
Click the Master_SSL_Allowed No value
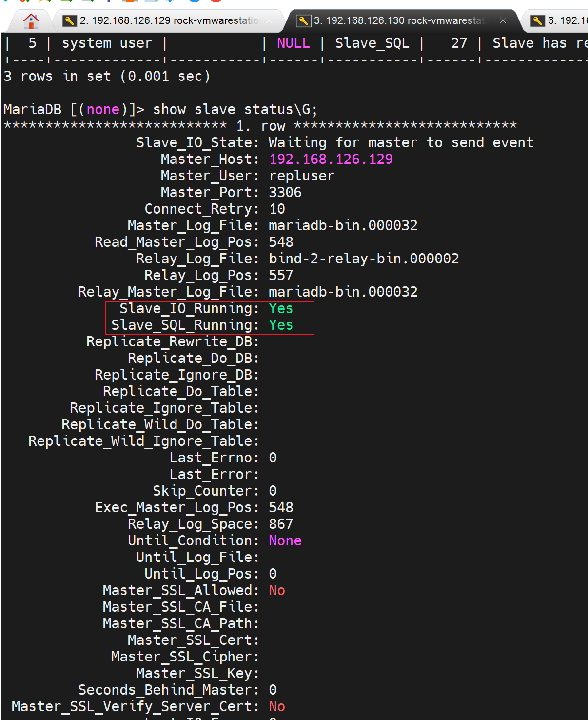click(277, 590)
